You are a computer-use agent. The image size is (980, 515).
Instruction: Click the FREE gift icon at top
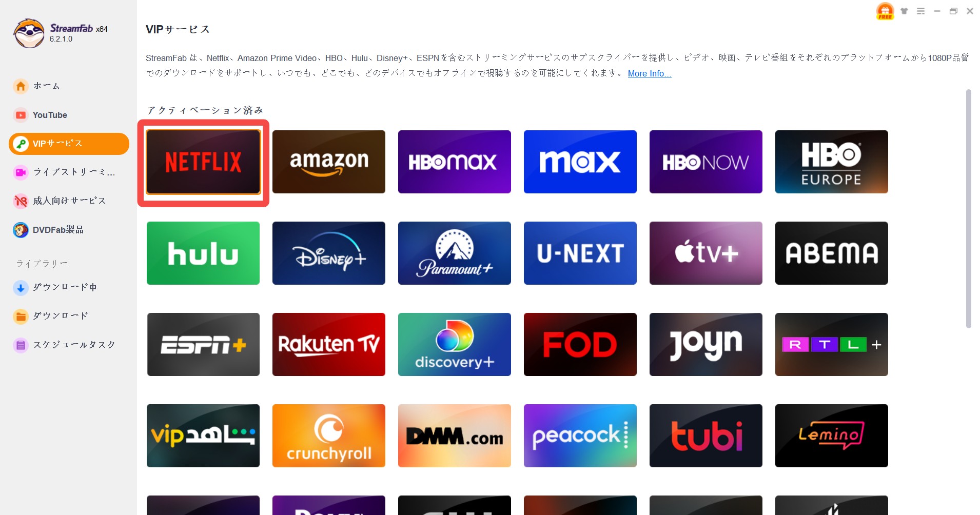[885, 11]
